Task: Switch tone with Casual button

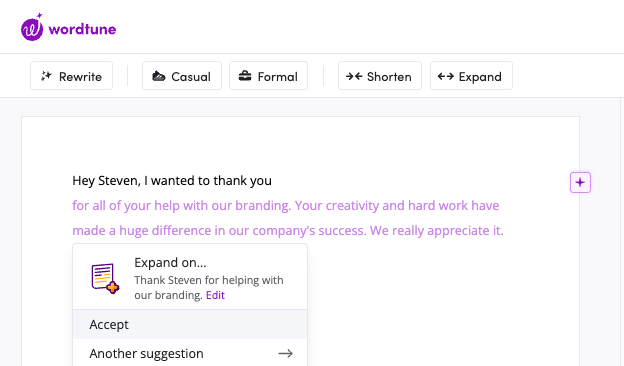Action: pyautogui.click(x=182, y=76)
